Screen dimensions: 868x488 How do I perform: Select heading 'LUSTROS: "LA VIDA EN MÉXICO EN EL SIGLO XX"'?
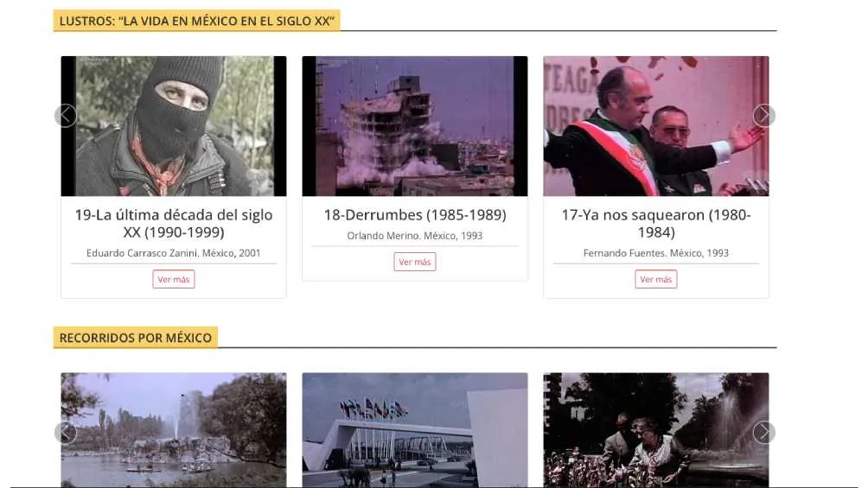coord(196,21)
